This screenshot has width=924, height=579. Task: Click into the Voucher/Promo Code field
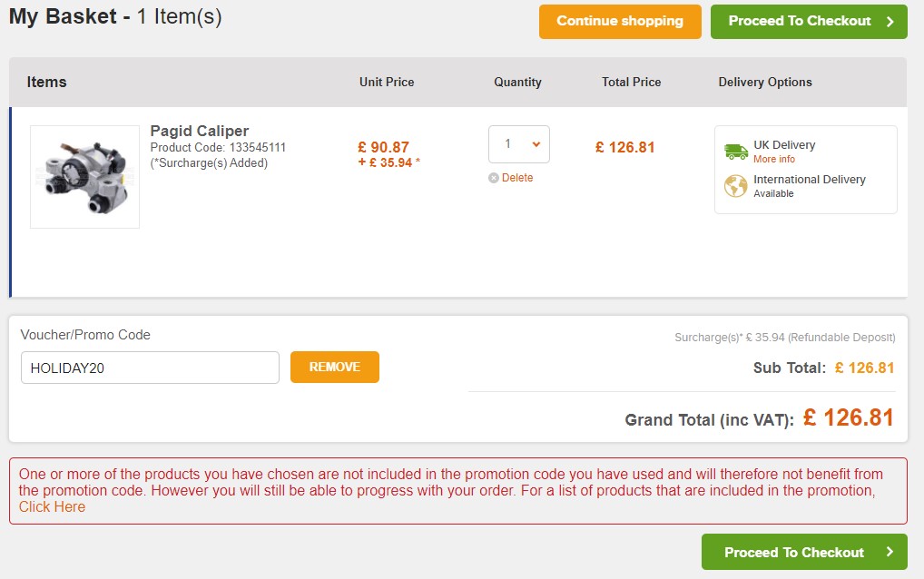pyautogui.click(x=150, y=368)
